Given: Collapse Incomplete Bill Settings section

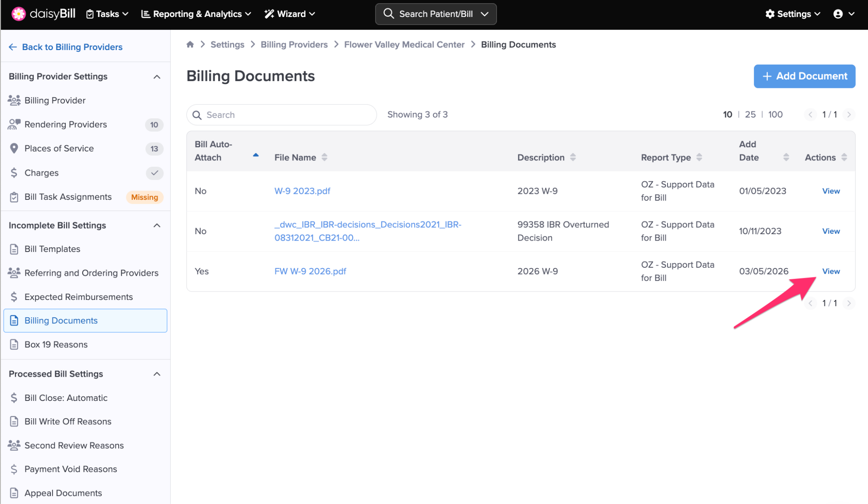Looking at the screenshot, I should click(157, 225).
